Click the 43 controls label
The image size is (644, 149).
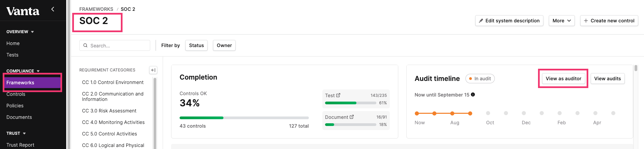coord(193,126)
